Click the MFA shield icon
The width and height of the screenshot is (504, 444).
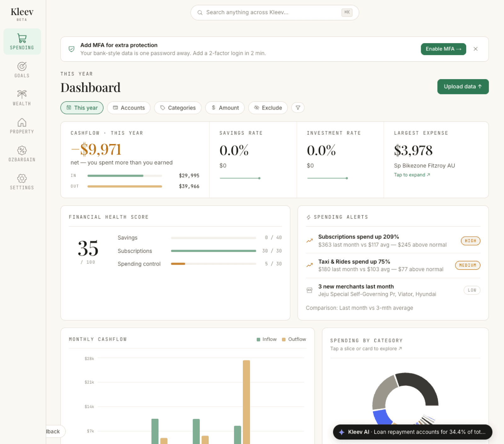(x=72, y=49)
